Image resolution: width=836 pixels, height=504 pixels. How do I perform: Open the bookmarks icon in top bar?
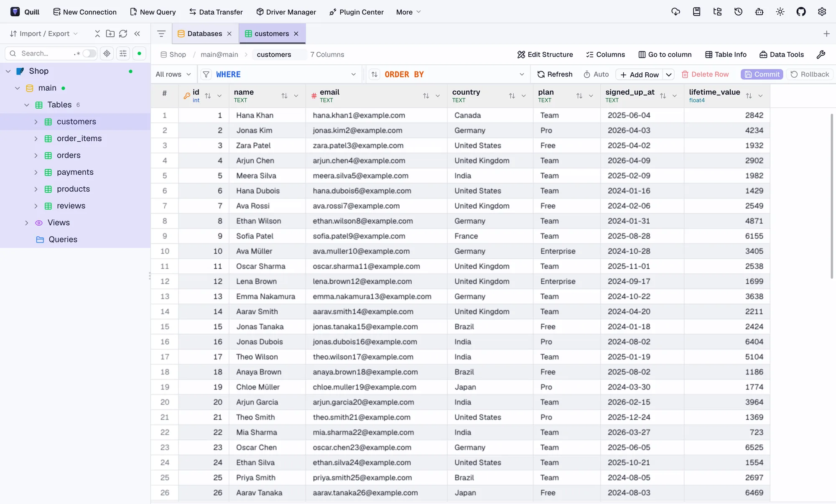tap(696, 12)
